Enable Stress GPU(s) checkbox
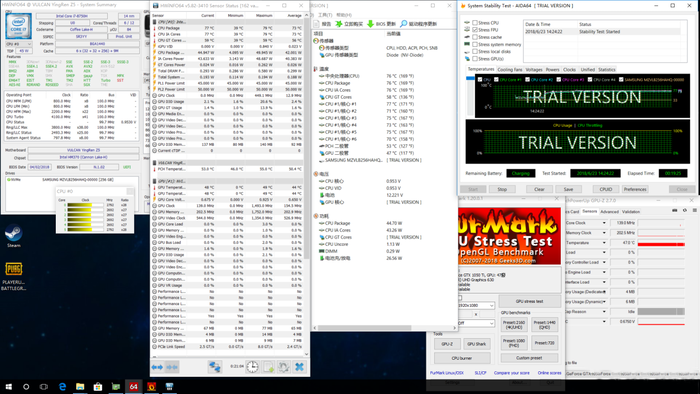Screen dimensions: 700x394 pyautogui.click(x=475, y=58)
